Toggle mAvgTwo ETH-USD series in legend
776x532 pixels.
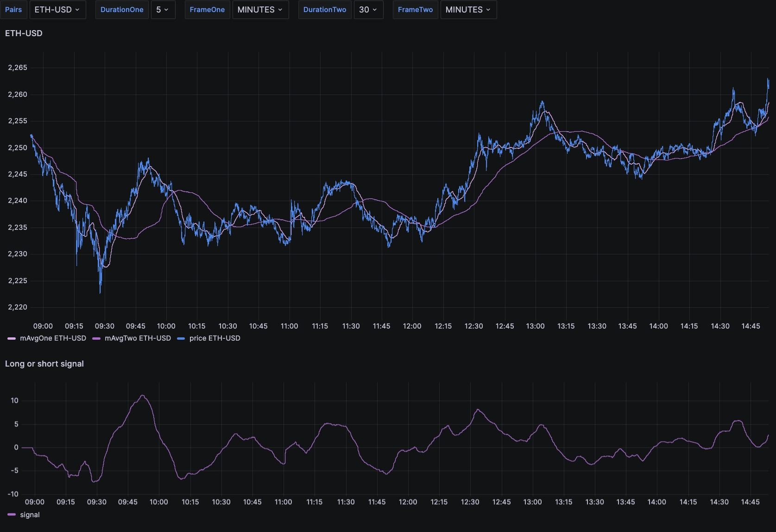click(x=138, y=338)
